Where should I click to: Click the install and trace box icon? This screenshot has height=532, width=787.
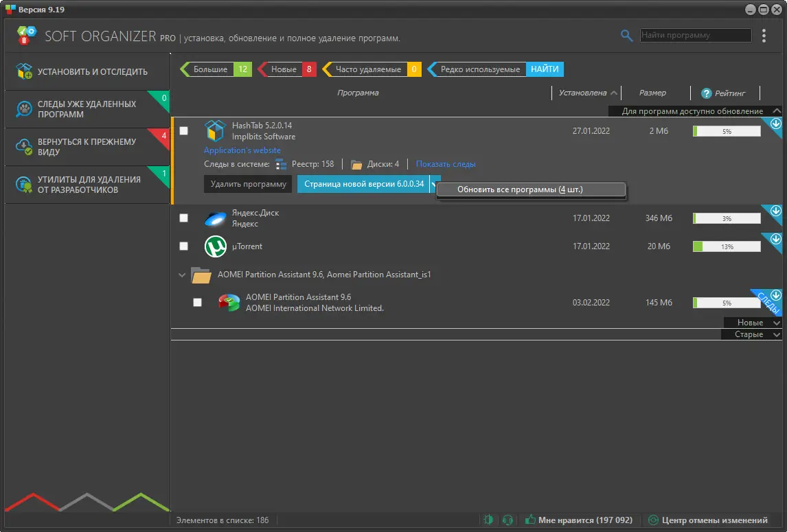coord(24,71)
